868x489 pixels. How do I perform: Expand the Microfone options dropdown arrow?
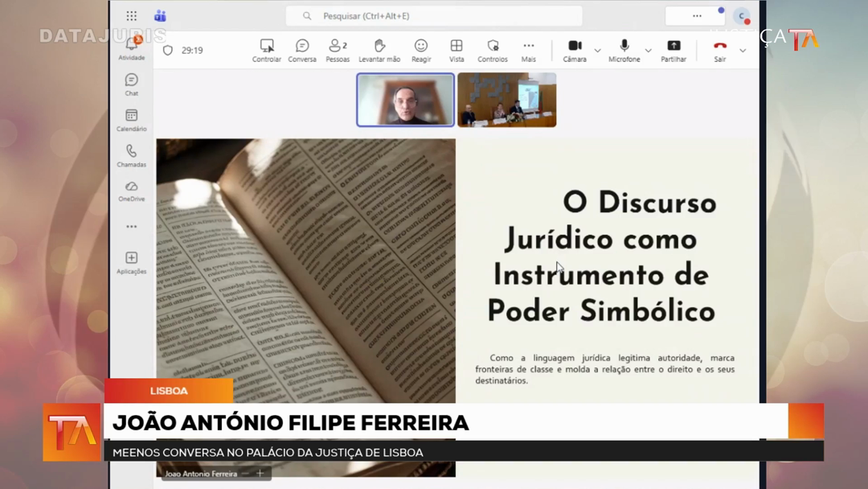(x=648, y=51)
